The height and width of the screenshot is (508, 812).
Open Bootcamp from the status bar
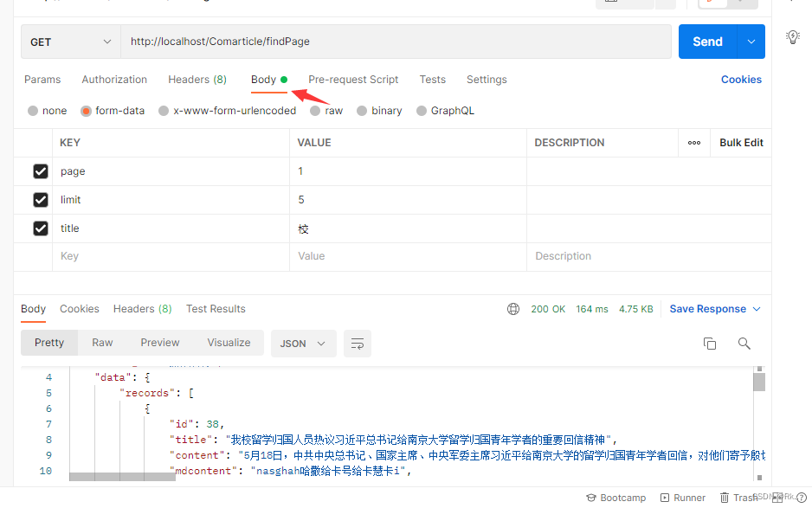click(x=615, y=498)
